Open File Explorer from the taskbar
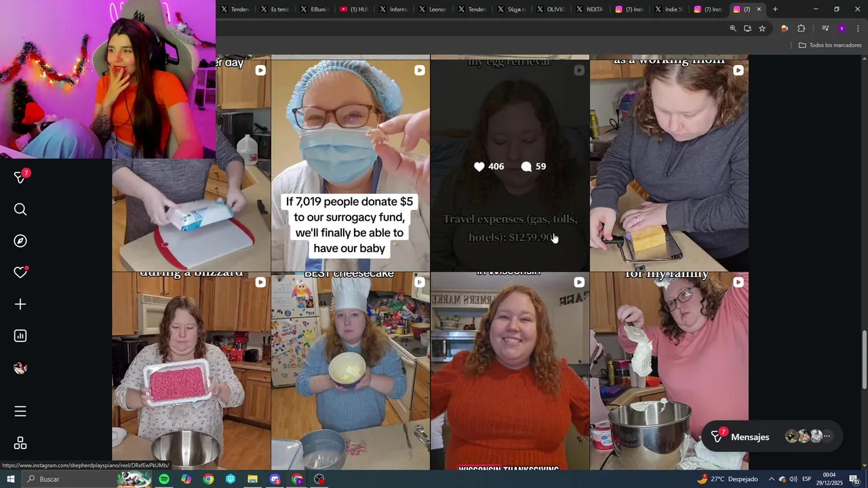This screenshot has width=868, height=488. coord(252,479)
